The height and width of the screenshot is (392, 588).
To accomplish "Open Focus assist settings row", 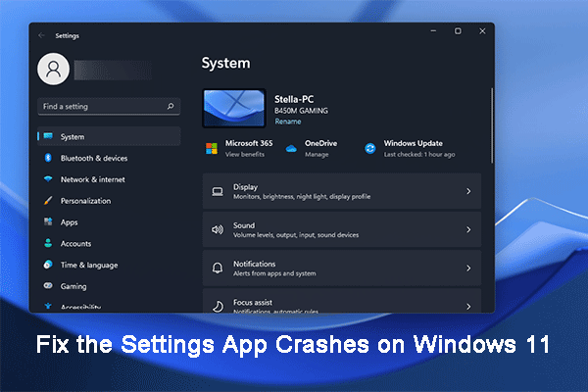I will [x=342, y=301].
